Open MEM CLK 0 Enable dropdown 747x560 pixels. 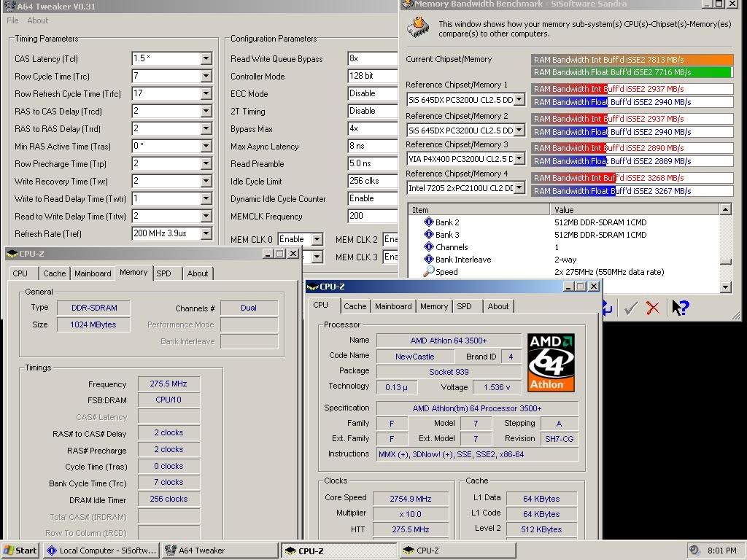point(317,239)
